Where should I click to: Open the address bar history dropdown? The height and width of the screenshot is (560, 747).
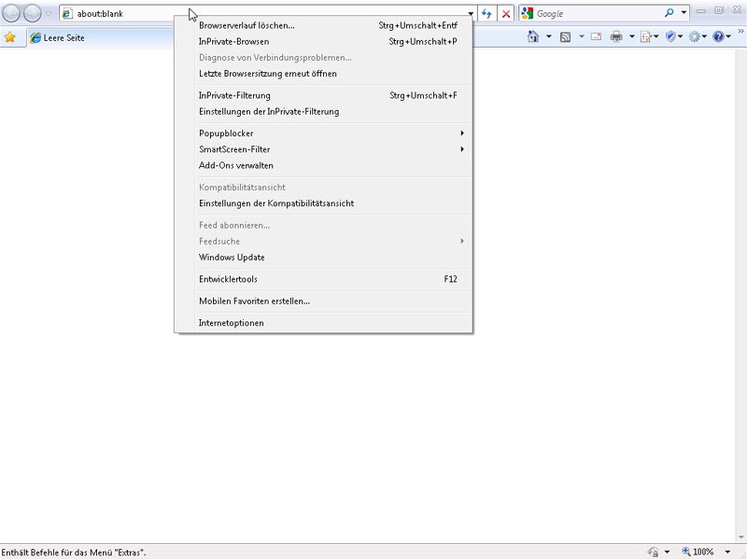click(471, 14)
